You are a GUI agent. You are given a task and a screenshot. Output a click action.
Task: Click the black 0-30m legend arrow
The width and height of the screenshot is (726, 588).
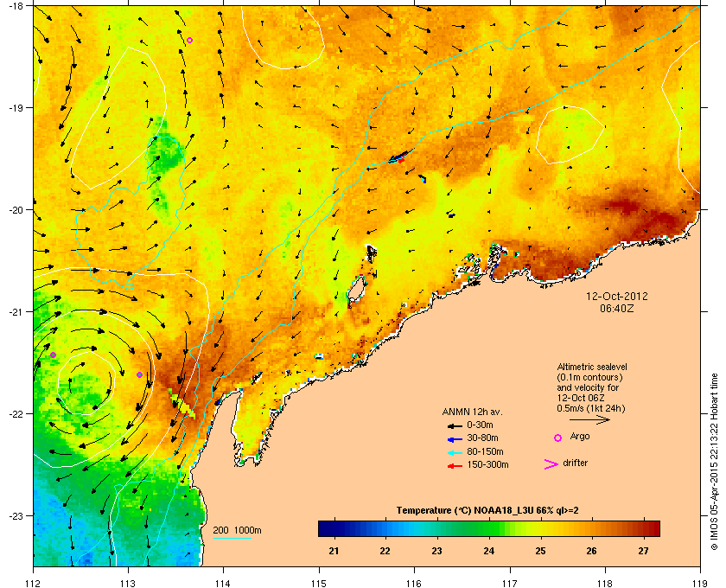coord(455,425)
